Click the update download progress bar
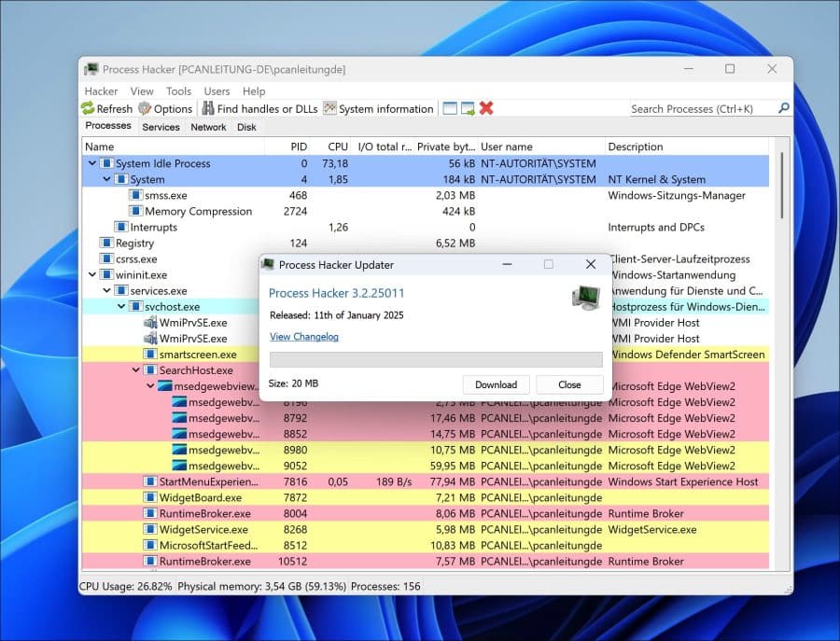The height and width of the screenshot is (641, 840). [436, 357]
